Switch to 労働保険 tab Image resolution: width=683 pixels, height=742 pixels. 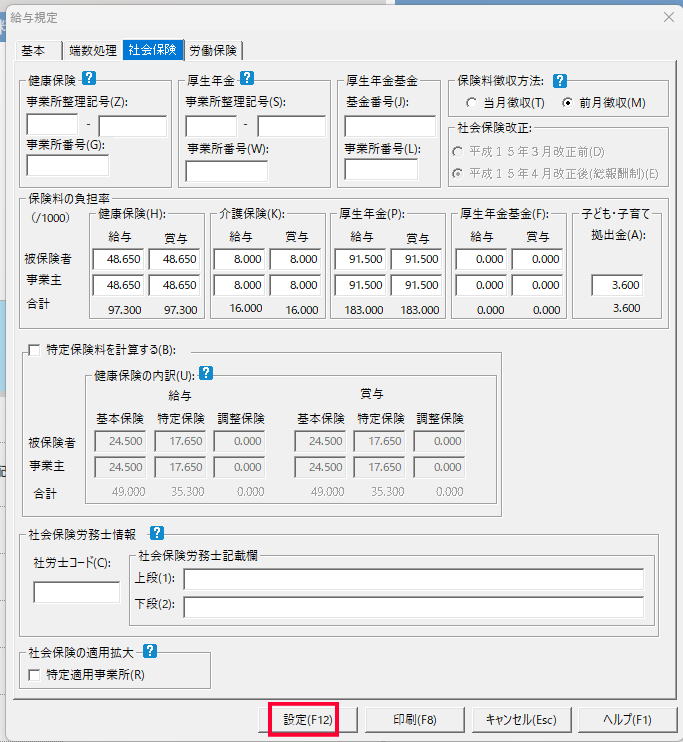(214, 51)
